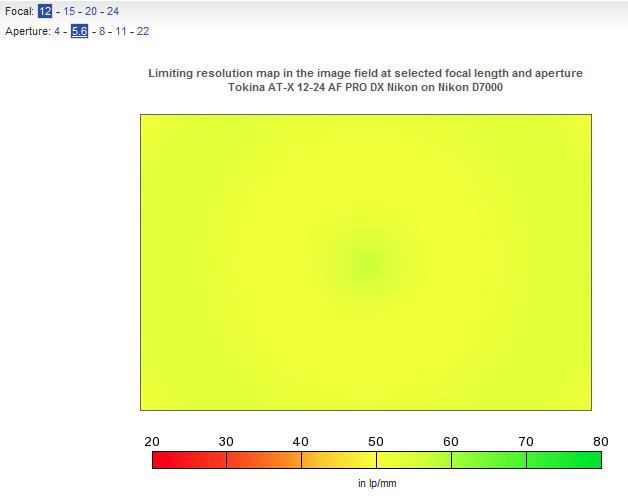
Task: Select the 12 focal length option
Action: pyautogui.click(x=45, y=11)
